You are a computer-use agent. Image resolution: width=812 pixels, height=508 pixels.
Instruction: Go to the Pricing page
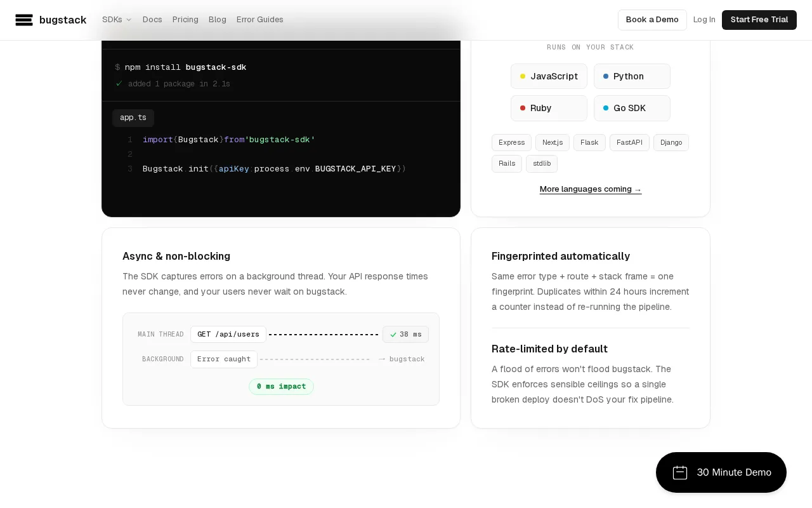(x=185, y=20)
